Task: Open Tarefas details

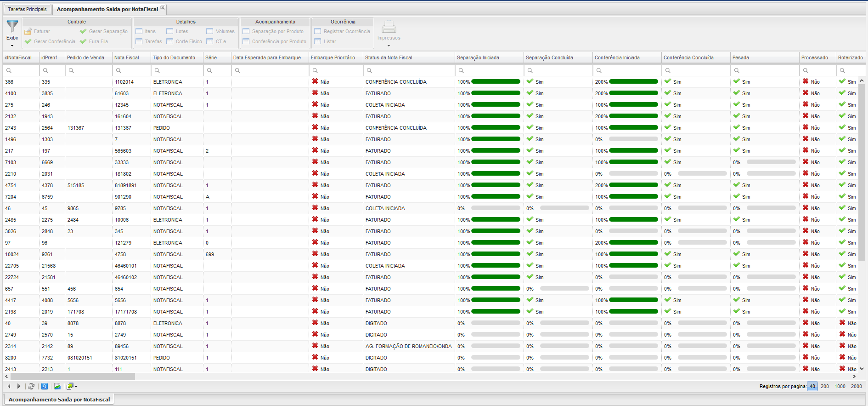Action: (x=149, y=41)
